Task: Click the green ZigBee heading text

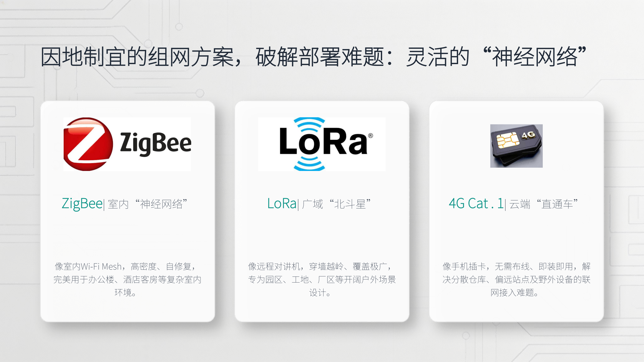Action: click(x=82, y=204)
